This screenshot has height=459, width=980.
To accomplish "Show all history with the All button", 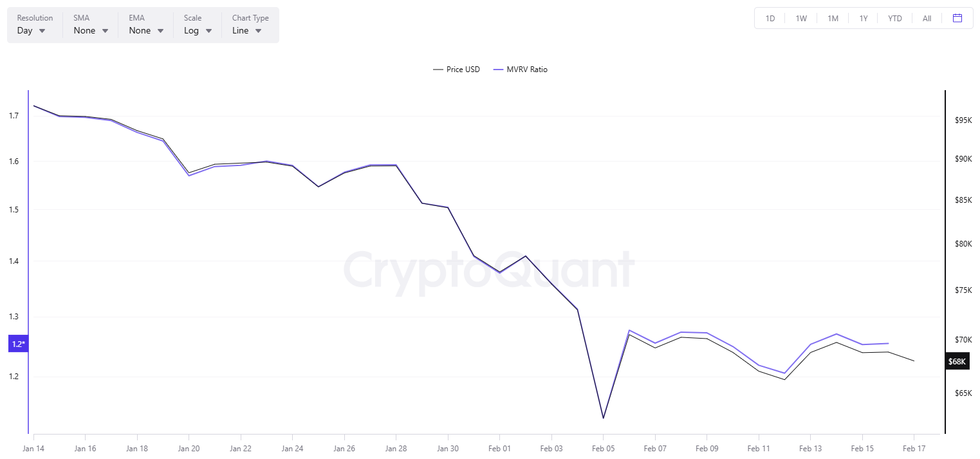I will coord(927,18).
